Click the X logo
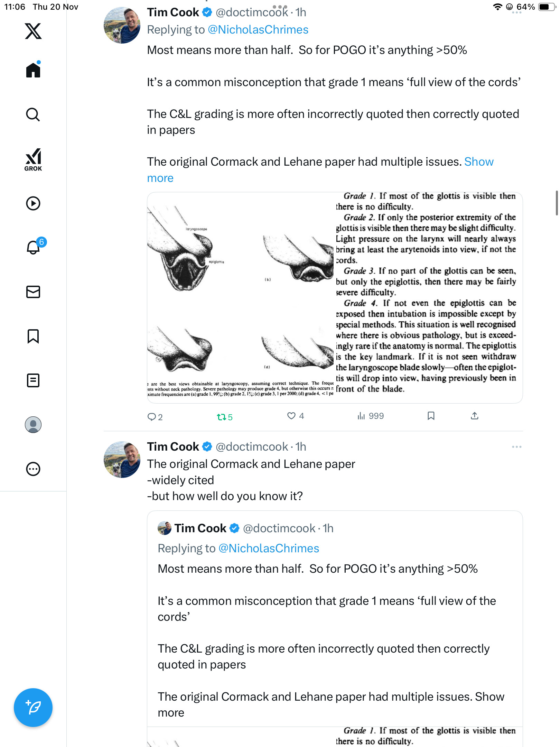The width and height of the screenshot is (560, 747). click(33, 31)
